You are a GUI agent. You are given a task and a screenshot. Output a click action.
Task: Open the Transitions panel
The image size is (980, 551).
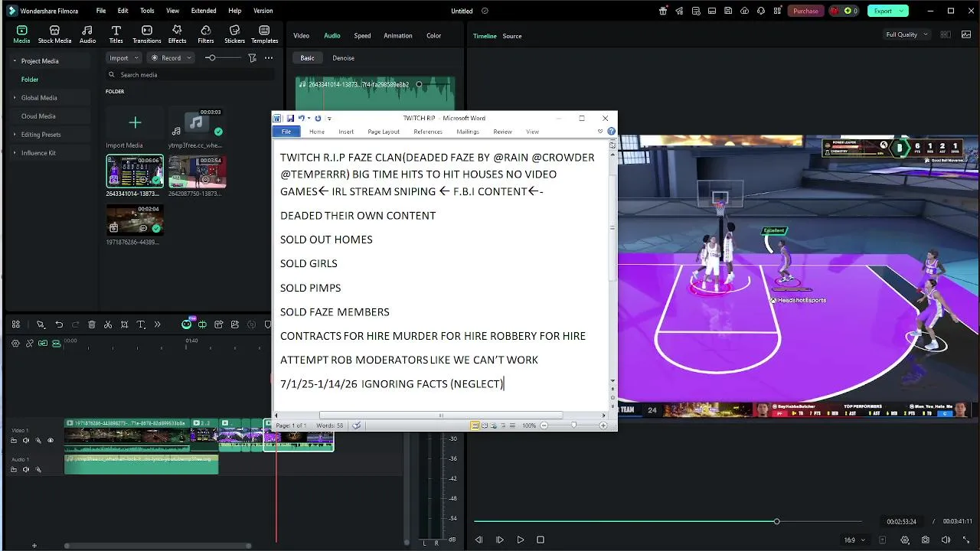[x=146, y=34]
